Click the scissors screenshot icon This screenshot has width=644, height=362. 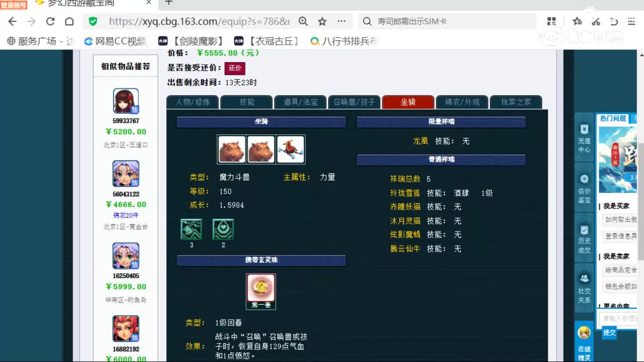[596, 21]
